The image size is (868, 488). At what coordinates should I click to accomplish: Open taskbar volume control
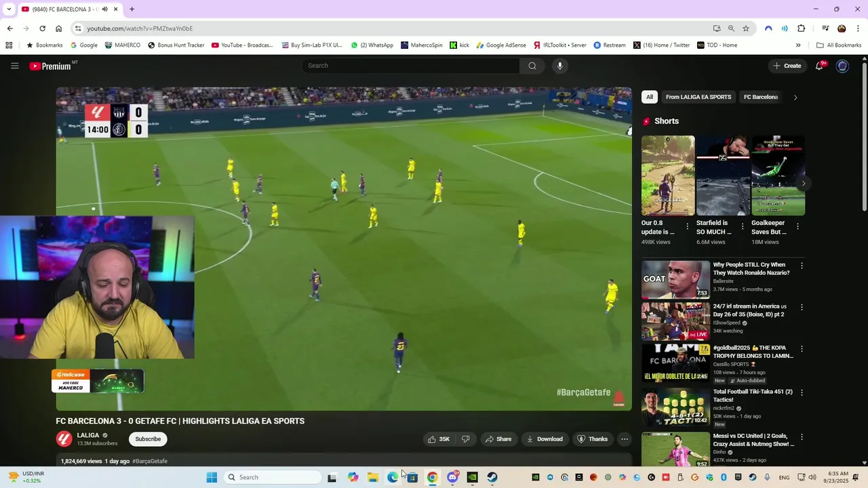(x=812, y=477)
